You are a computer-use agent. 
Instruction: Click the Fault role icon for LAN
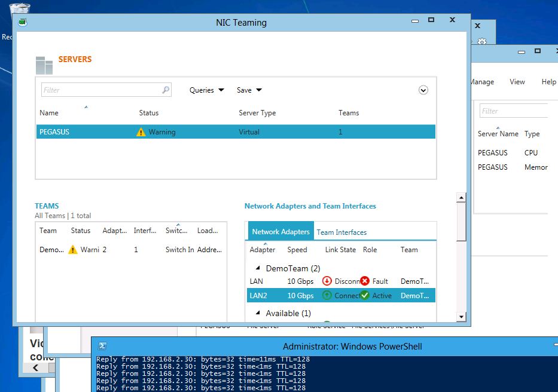coord(365,281)
